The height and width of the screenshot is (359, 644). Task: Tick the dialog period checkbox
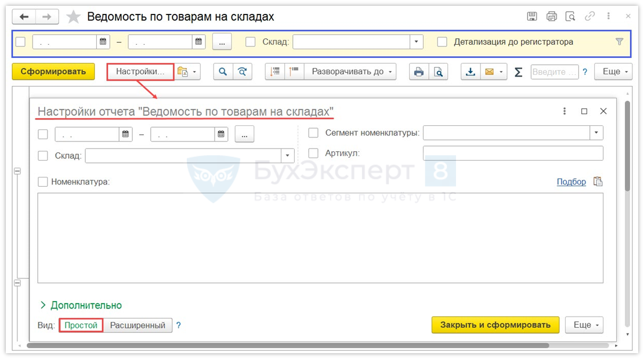point(43,135)
